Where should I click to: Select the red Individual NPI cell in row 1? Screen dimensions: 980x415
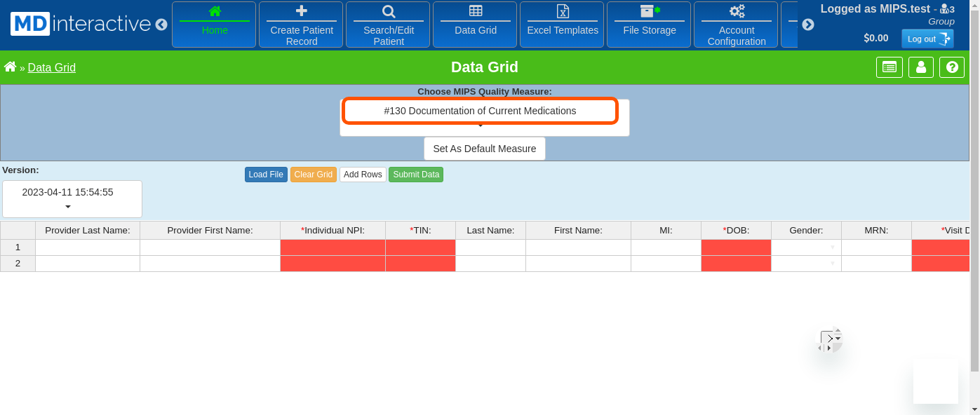coord(333,247)
